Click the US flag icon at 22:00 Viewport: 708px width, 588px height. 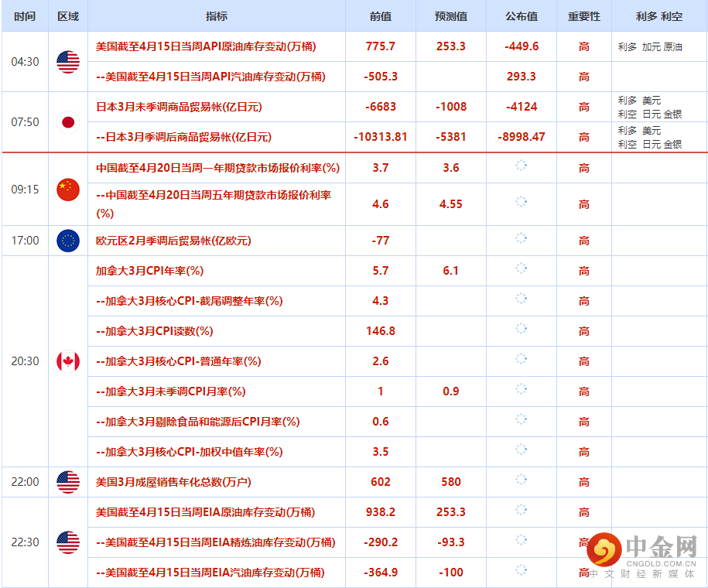tap(68, 482)
